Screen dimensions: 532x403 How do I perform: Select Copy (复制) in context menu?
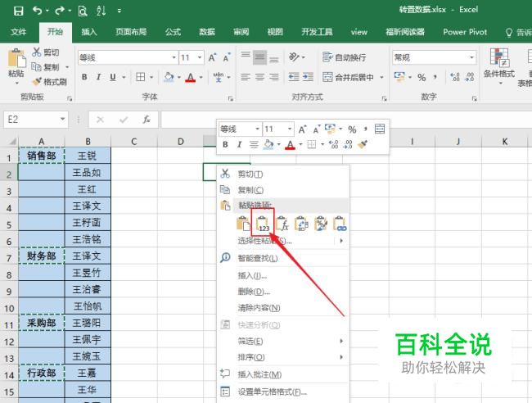pyautogui.click(x=283, y=190)
